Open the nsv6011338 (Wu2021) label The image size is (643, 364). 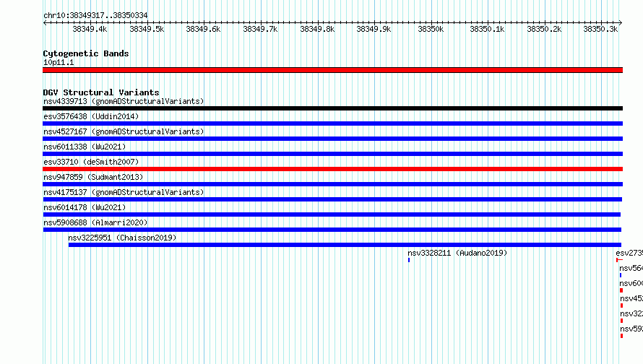[85, 147]
